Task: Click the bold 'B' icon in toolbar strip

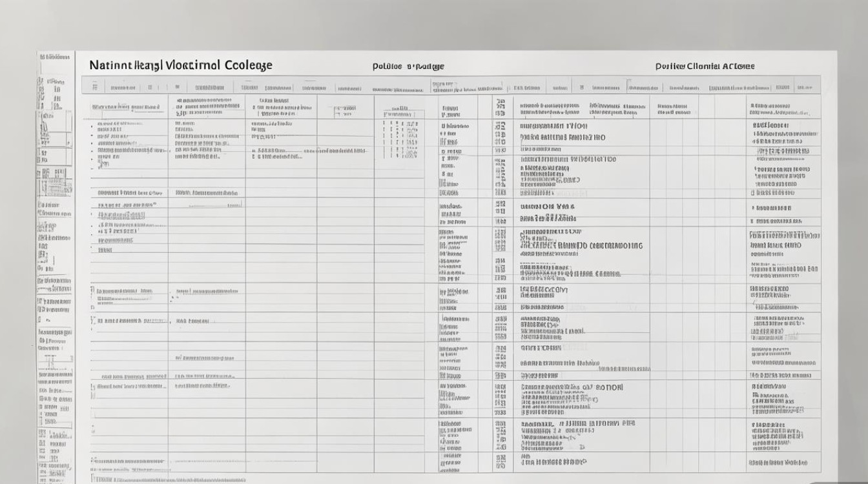Action: tap(582, 86)
